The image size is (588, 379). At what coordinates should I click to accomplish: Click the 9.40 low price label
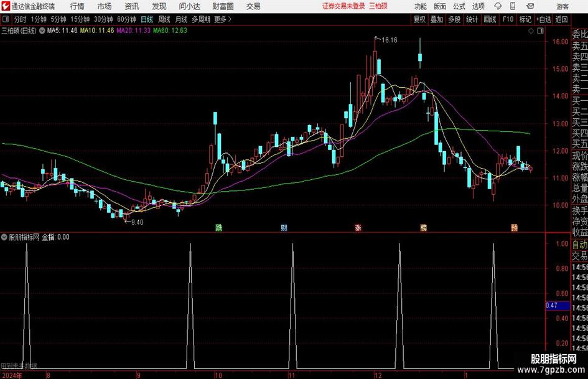[x=137, y=222]
